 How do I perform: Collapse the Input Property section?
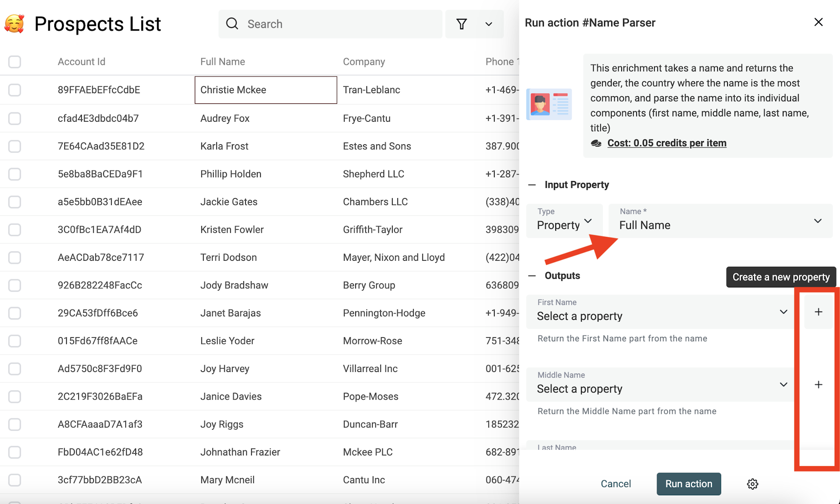(532, 185)
